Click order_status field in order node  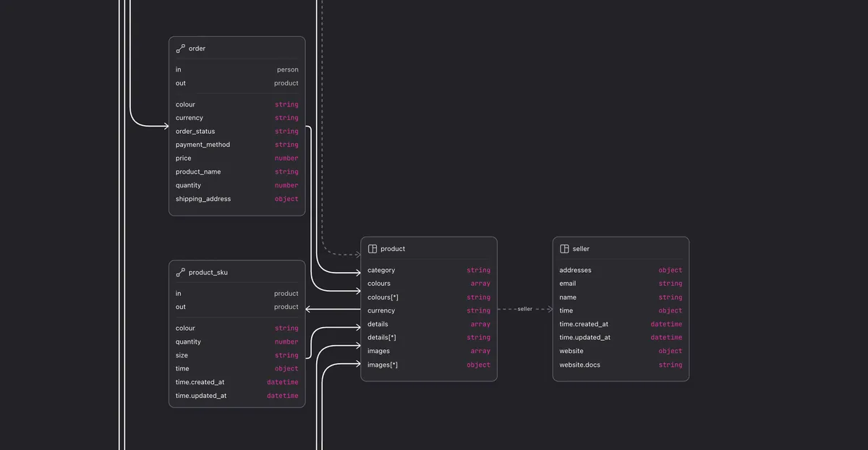pyautogui.click(x=237, y=131)
